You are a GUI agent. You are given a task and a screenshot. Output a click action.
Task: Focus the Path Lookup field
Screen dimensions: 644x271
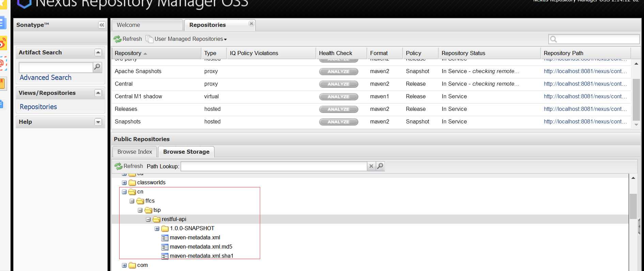(274, 166)
